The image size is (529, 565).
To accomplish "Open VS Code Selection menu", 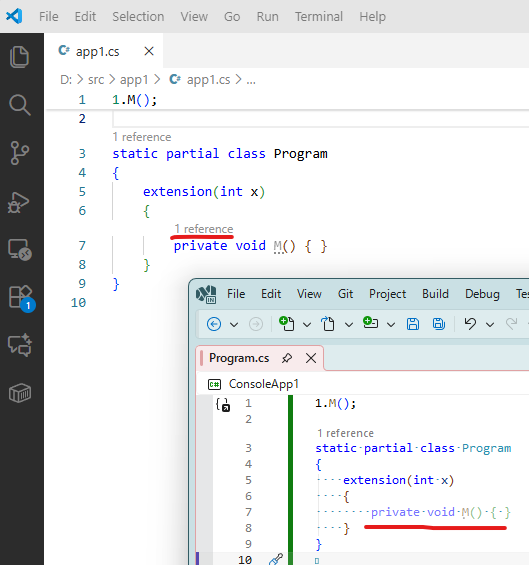I will pyautogui.click(x=138, y=17).
